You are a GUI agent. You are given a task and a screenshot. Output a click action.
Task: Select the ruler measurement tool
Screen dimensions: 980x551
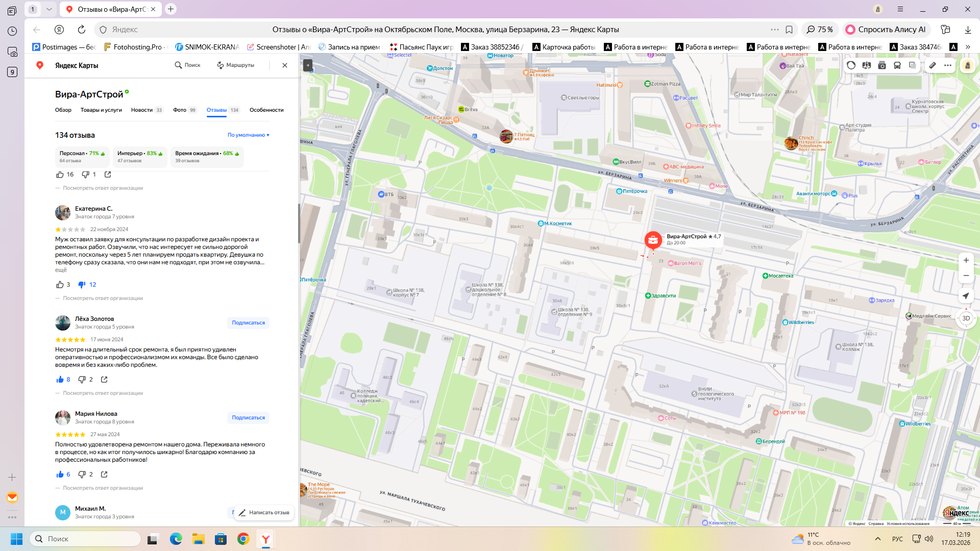pos(933,65)
